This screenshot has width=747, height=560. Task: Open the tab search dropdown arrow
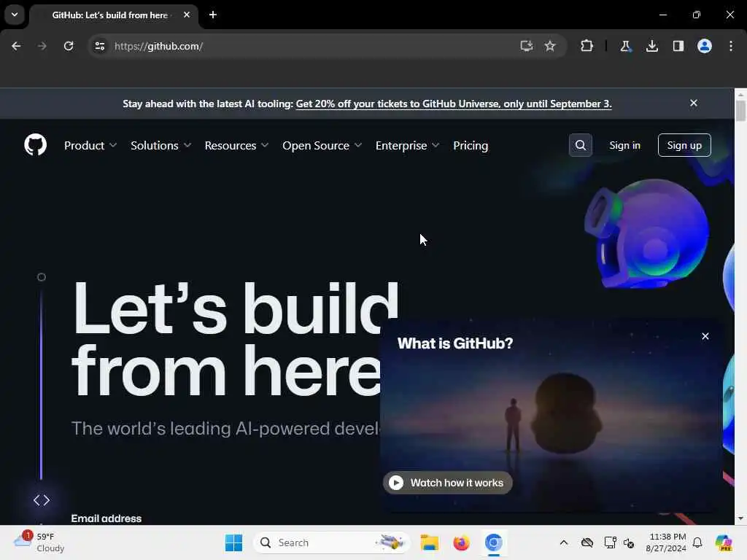15,15
